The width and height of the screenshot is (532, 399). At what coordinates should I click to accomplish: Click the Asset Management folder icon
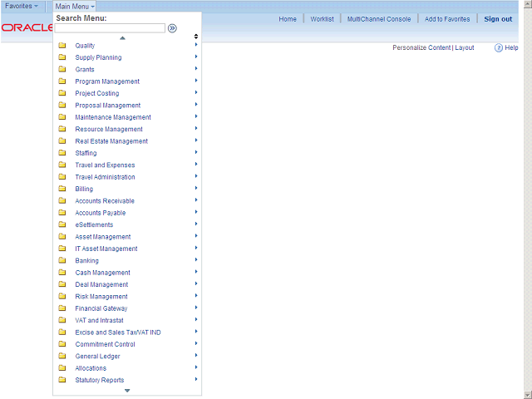[62, 236]
